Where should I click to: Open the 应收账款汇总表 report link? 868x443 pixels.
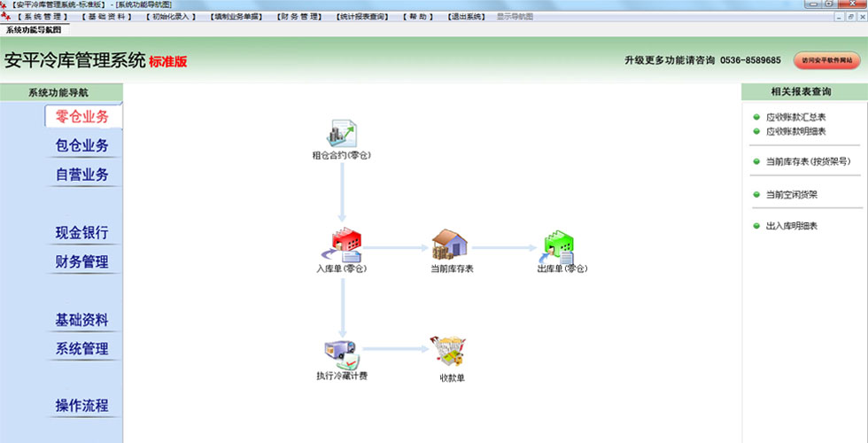click(x=795, y=117)
